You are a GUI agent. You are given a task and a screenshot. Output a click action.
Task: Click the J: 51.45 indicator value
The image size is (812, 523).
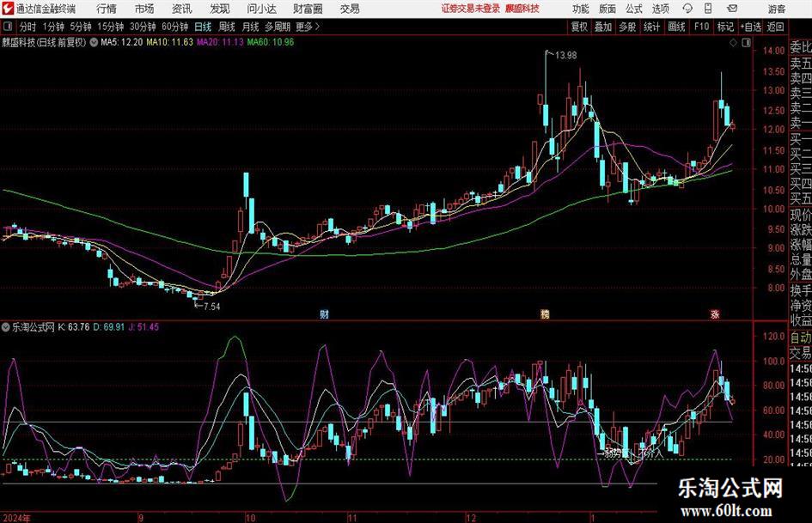click(x=143, y=327)
